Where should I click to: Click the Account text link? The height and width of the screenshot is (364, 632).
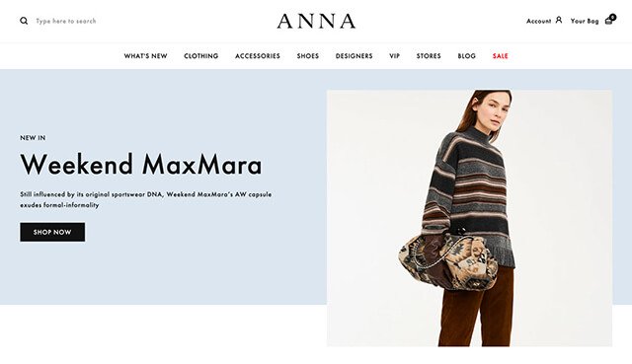click(538, 21)
